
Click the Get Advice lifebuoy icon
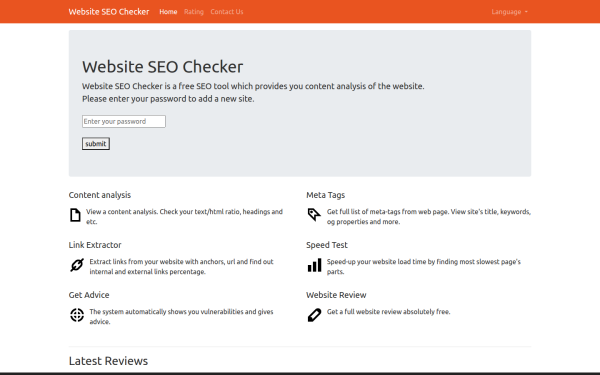(x=77, y=315)
